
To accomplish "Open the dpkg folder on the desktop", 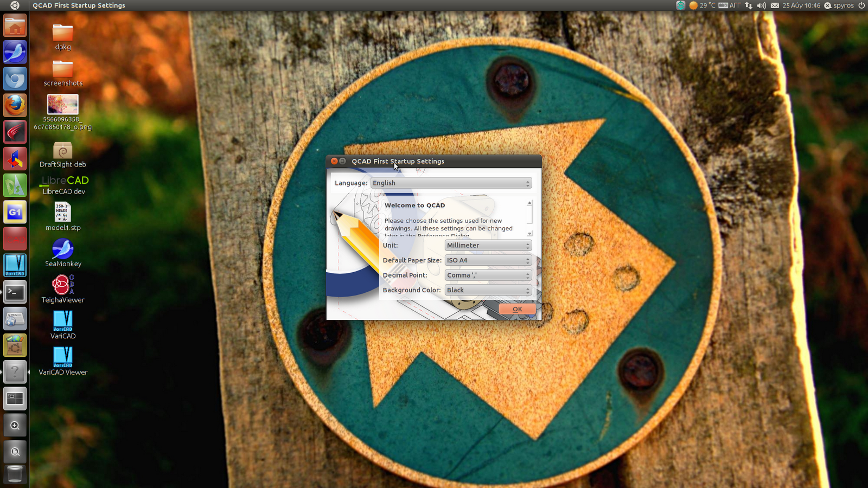I will [63, 37].
